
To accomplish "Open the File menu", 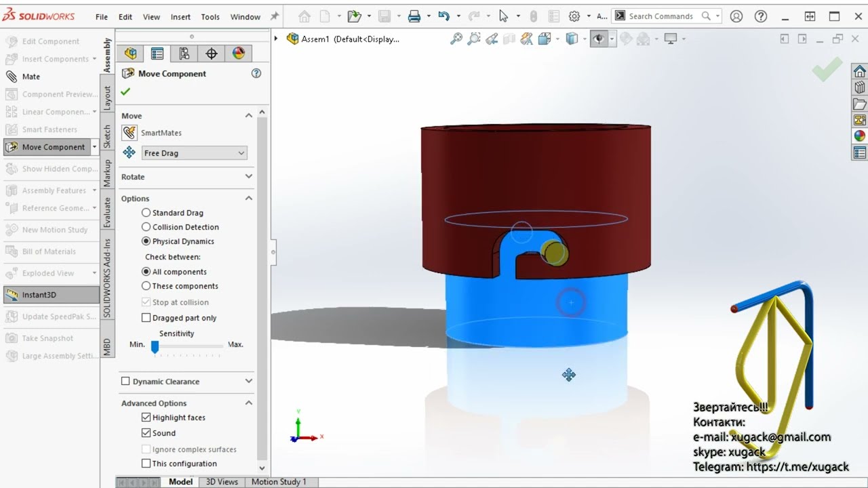I will click(x=102, y=17).
